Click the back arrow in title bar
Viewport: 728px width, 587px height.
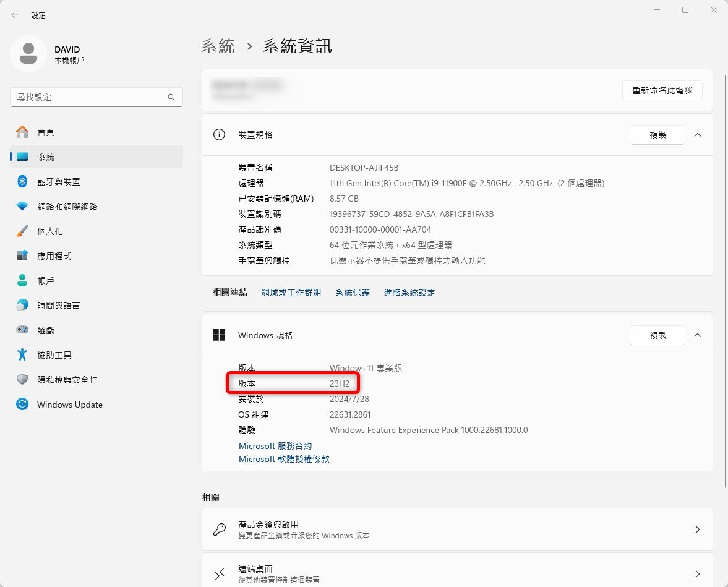15,15
